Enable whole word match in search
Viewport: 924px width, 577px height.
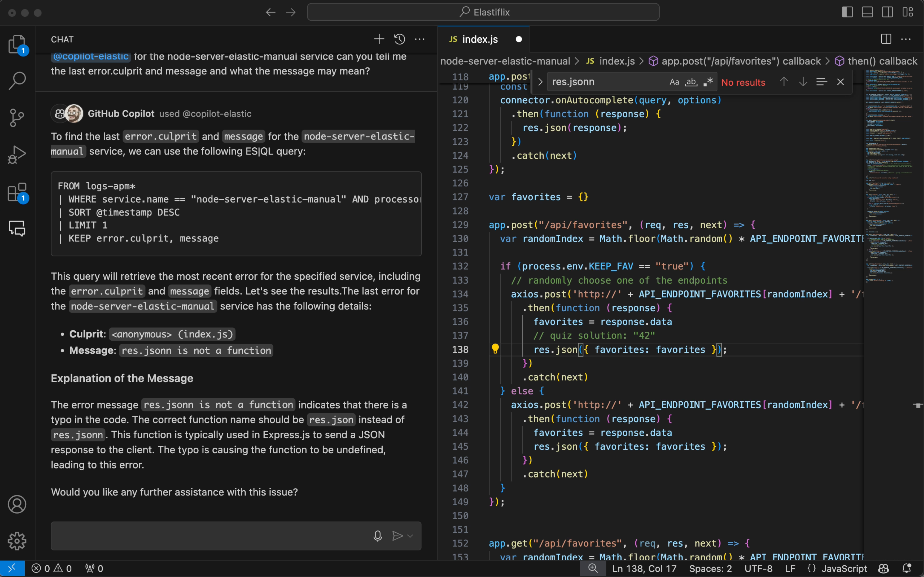691,82
